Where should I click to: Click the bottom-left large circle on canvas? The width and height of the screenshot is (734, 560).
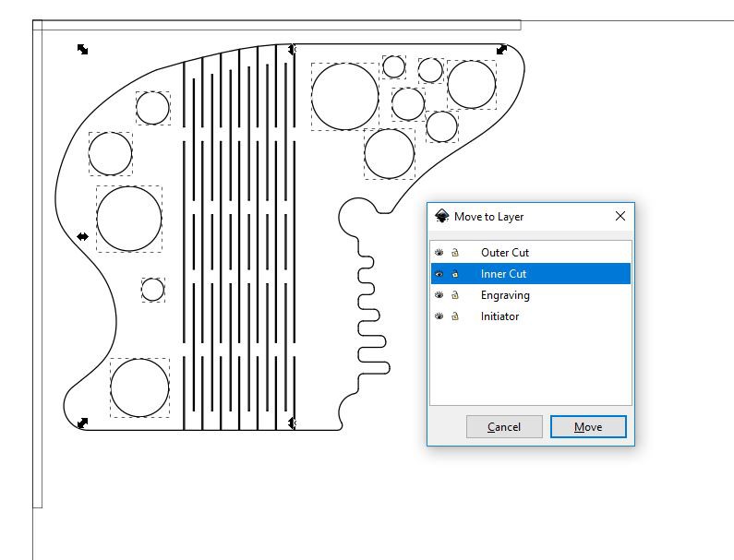click(139, 387)
